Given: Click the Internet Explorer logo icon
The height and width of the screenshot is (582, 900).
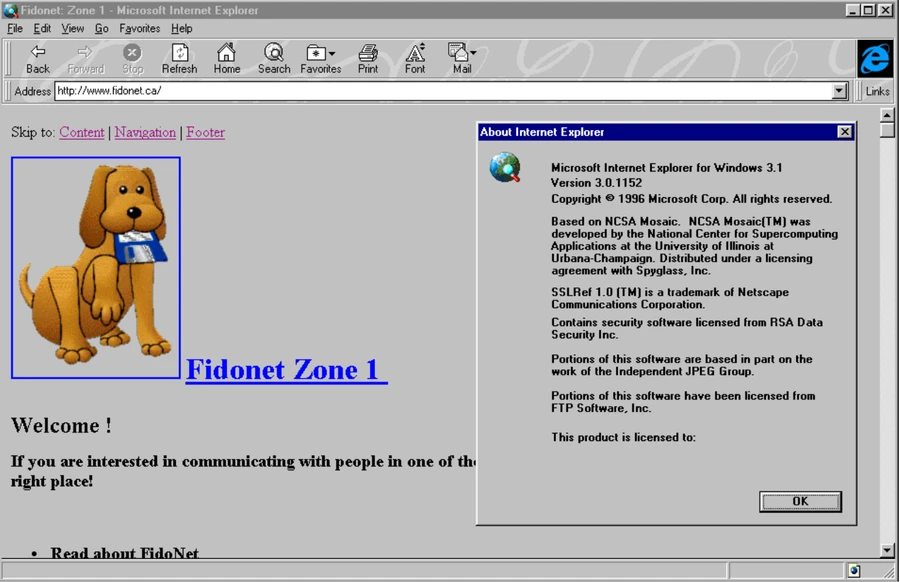Looking at the screenshot, I should pos(875,59).
